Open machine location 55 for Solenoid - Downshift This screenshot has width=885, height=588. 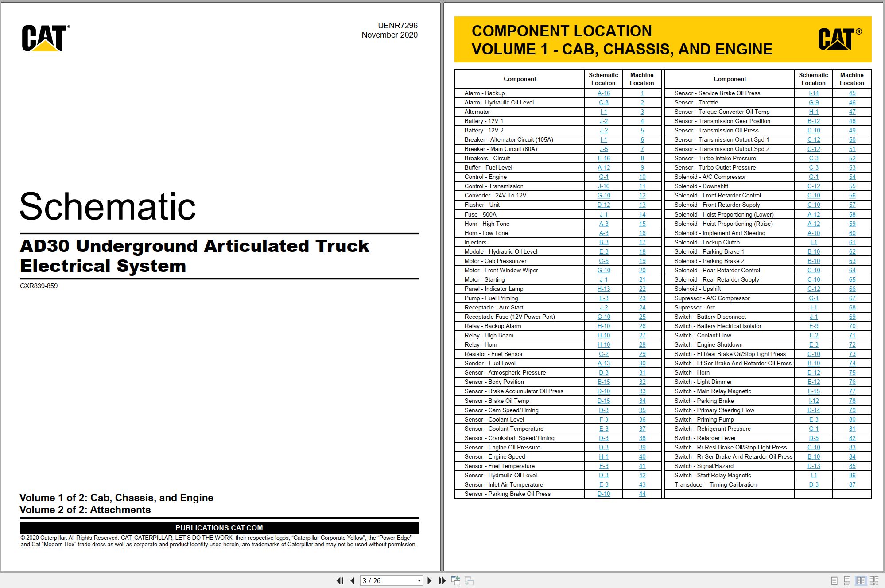(x=852, y=186)
